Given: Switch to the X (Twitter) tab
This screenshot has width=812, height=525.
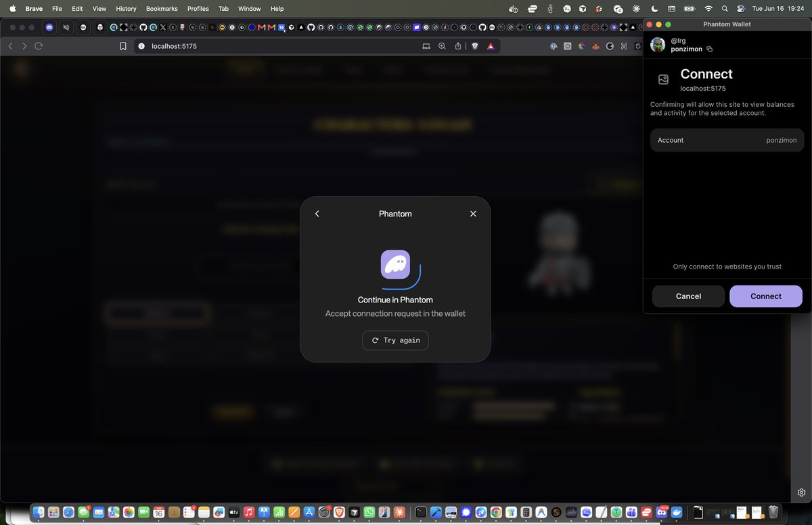Looking at the screenshot, I should pos(162,27).
